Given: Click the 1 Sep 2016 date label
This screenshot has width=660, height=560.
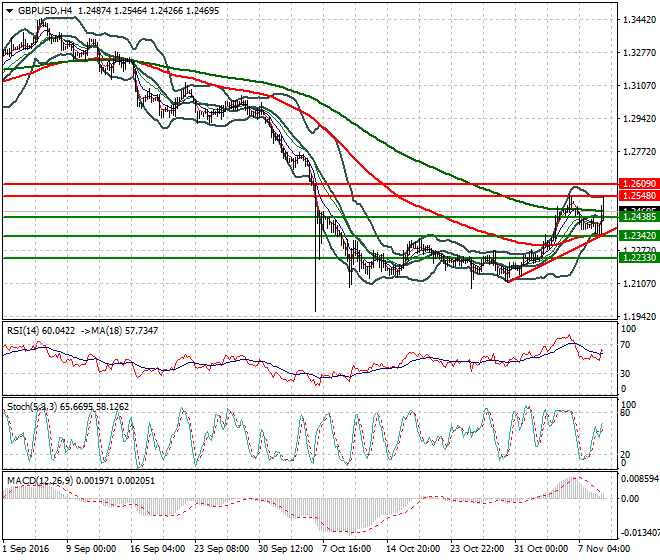Looking at the screenshot, I should point(27,549).
